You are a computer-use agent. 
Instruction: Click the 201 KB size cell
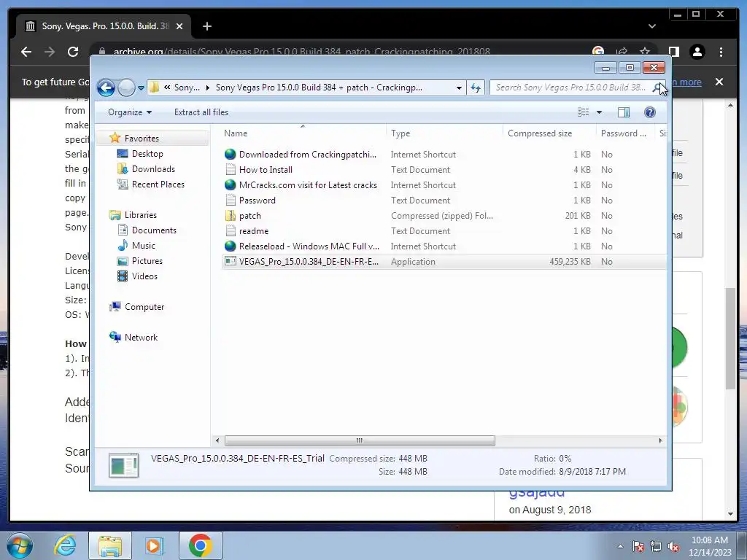[x=578, y=216]
